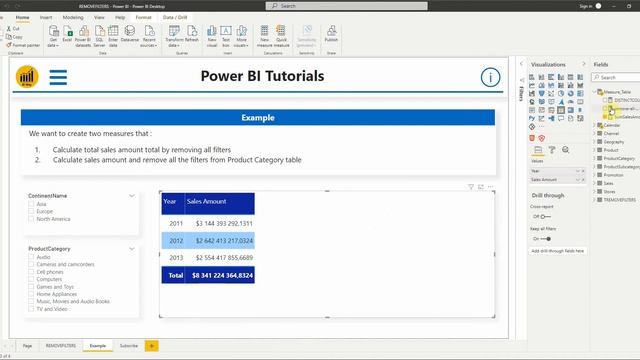Open the Insert ribbon tab
The height and width of the screenshot is (360, 640).
[x=46, y=18]
